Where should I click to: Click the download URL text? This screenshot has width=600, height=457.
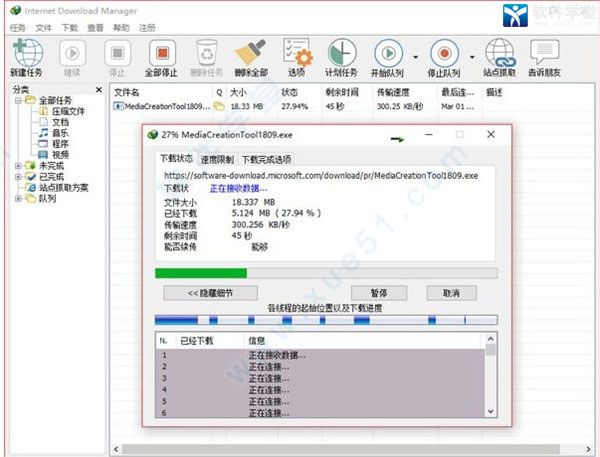pos(321,176)
